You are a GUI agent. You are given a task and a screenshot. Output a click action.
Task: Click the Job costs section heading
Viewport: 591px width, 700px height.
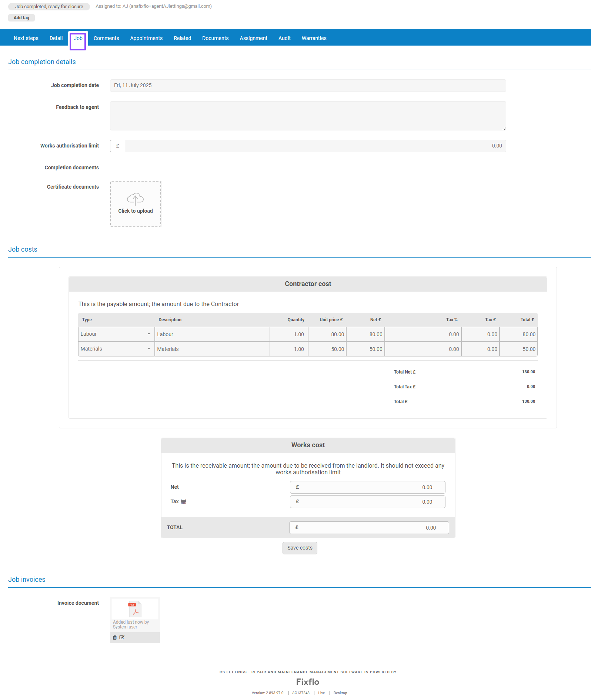tap(23, 249)
